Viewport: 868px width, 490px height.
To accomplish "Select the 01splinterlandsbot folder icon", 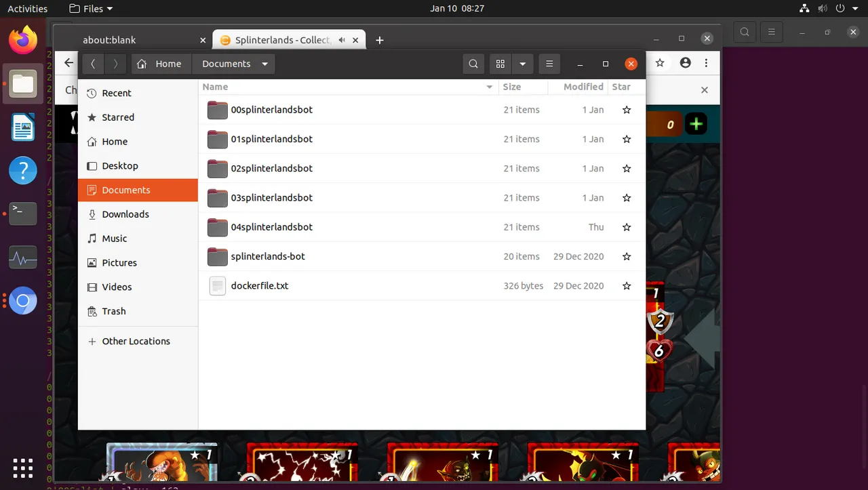I will [x=217, y=139].
